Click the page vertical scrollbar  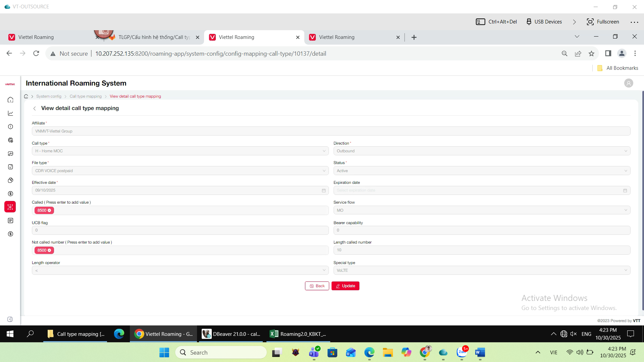click(x=643, y=201)
